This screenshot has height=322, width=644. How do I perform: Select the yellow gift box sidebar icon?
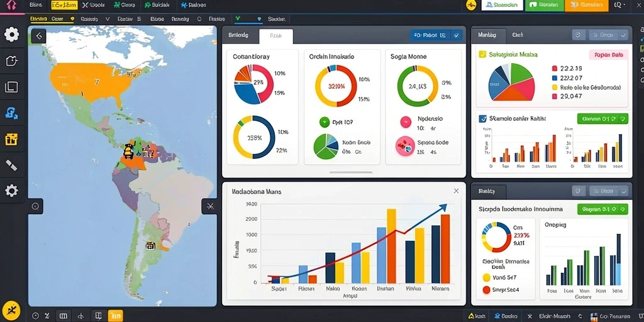point(11,139)
